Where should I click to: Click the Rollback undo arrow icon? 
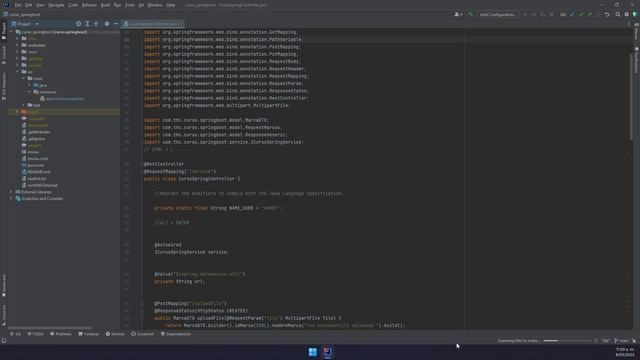point(607,14)
